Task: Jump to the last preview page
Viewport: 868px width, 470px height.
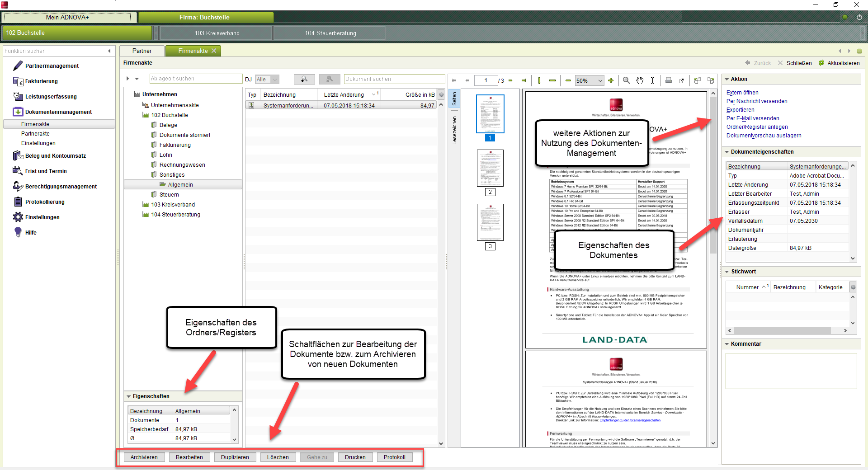Action: tap(524, 80)
